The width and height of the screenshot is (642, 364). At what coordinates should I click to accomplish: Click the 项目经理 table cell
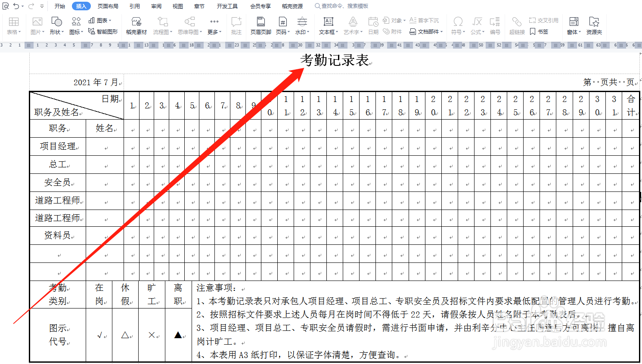58,146
